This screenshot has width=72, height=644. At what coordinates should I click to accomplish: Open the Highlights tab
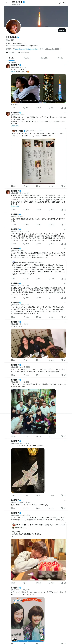pyautogui.click(x=44, y=58)
